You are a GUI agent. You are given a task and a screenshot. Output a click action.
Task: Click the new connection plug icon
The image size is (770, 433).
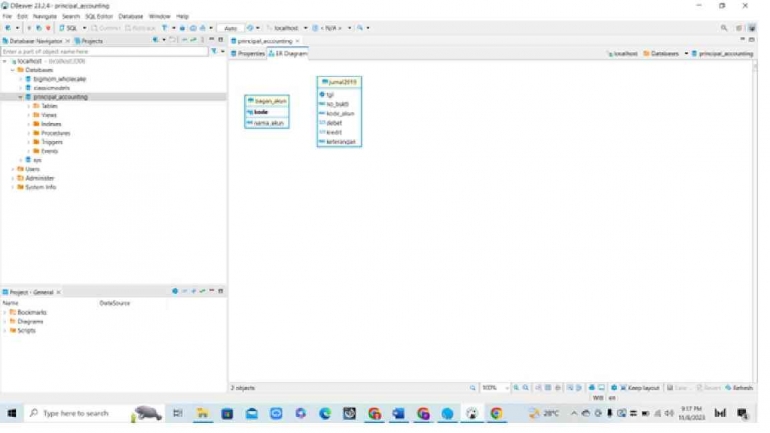[8, 28]
